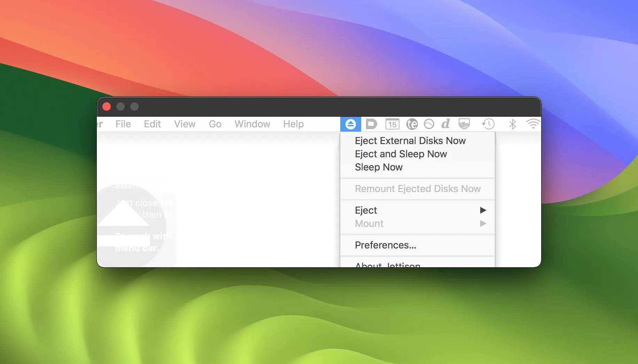This screenshot has height=364, width=638.
Task: Open the calendar icon showing 15
Action: pos(392,124)
